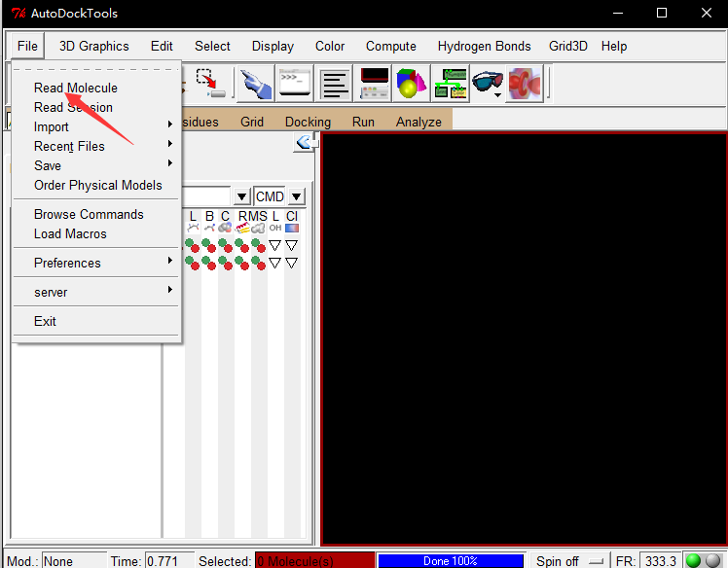The width and height of the screenshot is (728, 568).
Task: Click the red Selected 0 Molecule(s) indicator
Action: coord(314,560)
